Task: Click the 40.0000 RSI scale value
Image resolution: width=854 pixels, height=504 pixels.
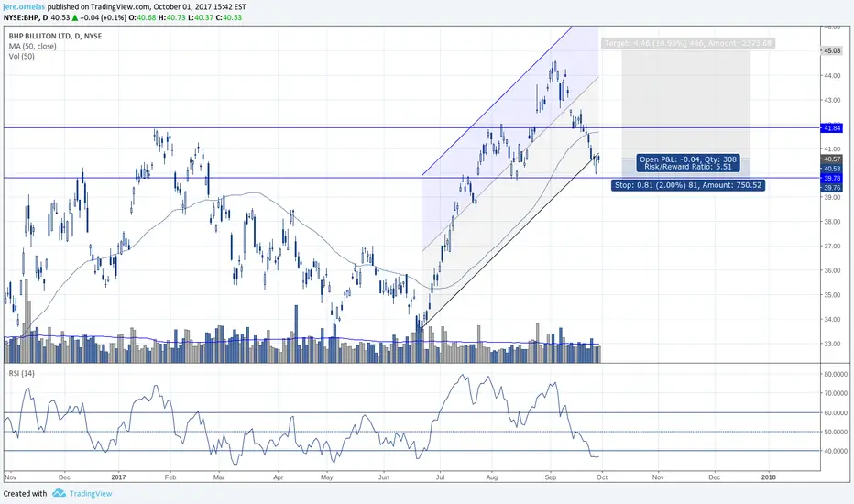Action: (836, 451)
